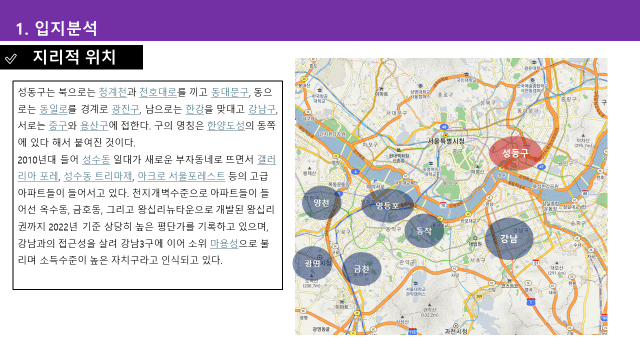Click the 성수동 트리마제 link
640x360 pixels.
(98, 176)
